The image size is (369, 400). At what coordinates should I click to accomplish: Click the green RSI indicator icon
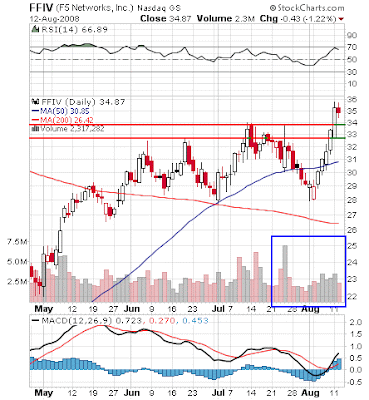34,29
